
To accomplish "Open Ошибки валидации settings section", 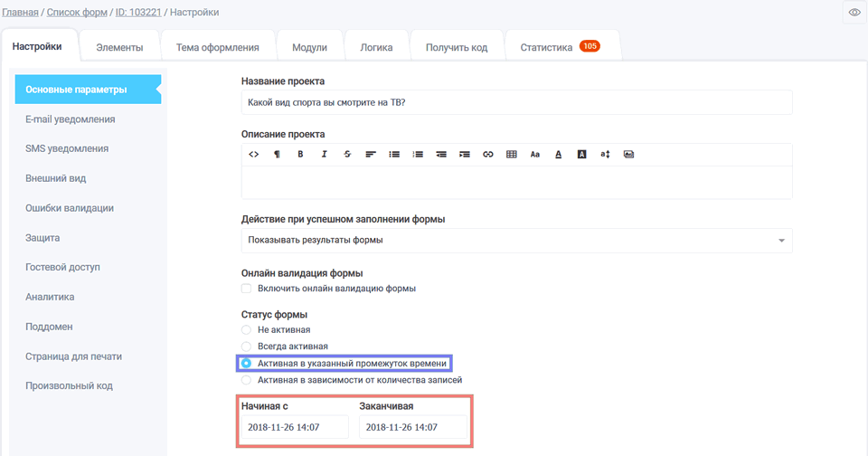I will (x=70, y=208).
